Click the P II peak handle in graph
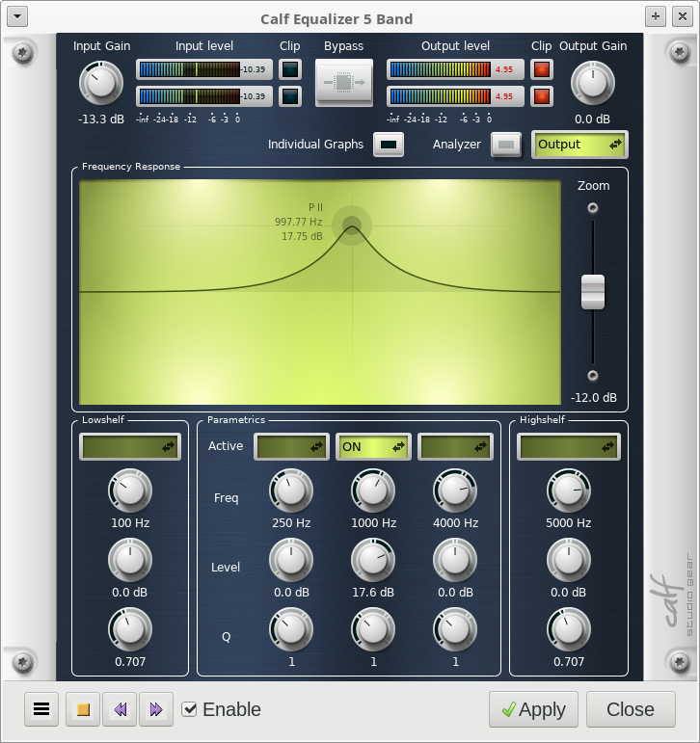This screenshot has width=700, height=743. (x=352, y=226)
